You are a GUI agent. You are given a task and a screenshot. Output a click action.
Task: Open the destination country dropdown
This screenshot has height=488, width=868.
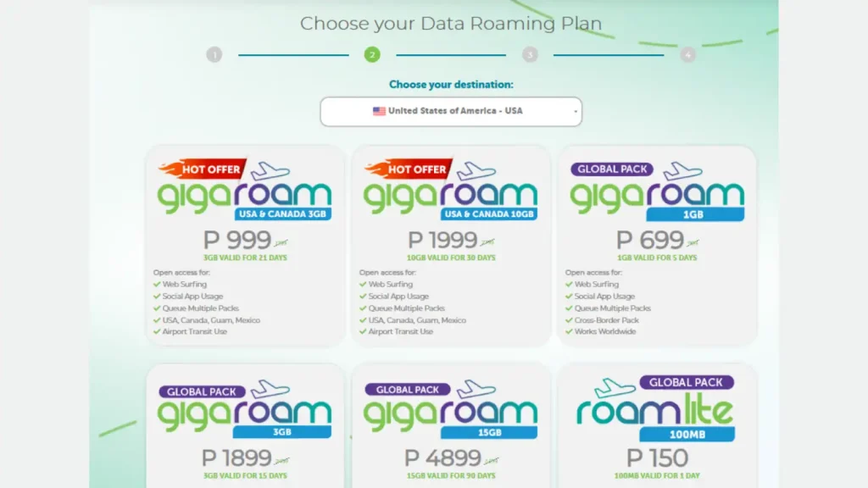(450, 111)
